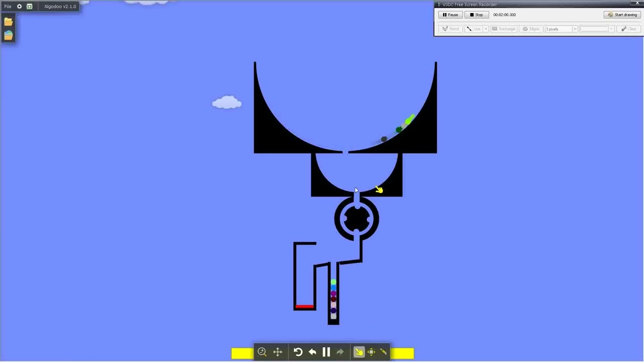This screenshot has width=644, height=362.
Task: Click the green tutorial play icon
Action: (x=29, y=7)
